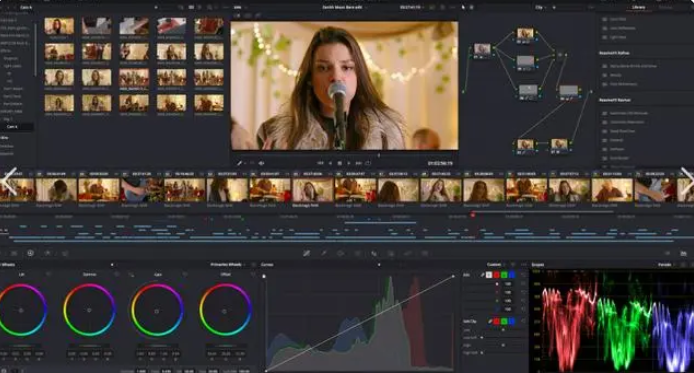This screenshot has height=373, width=694.
Task: Select the color picker eyedropper below viewer
Action: tap(239, 163)
